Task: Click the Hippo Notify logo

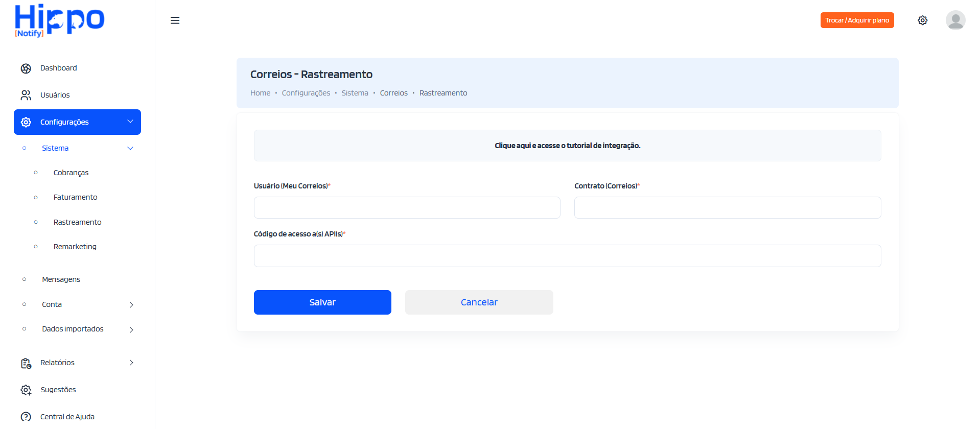Action: pos(59,20)
